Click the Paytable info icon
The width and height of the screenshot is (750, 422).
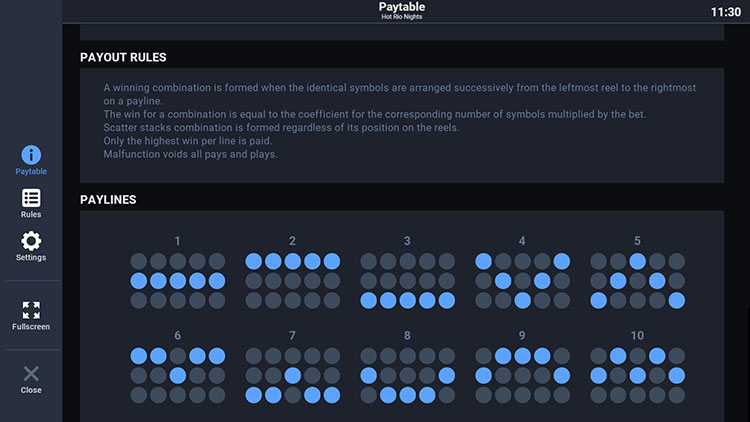click(x=31, y=155)
